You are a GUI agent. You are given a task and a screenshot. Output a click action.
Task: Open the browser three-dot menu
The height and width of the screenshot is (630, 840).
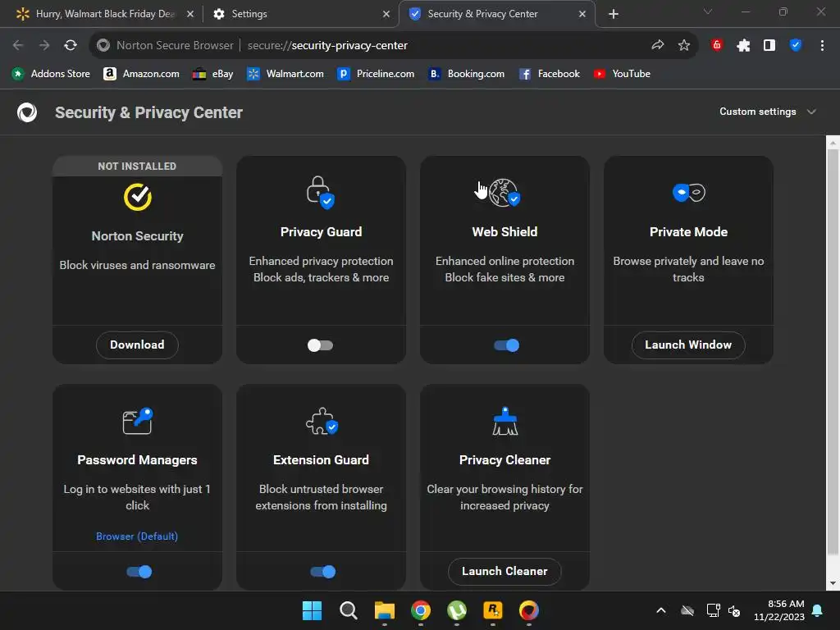tap(822, 46)
